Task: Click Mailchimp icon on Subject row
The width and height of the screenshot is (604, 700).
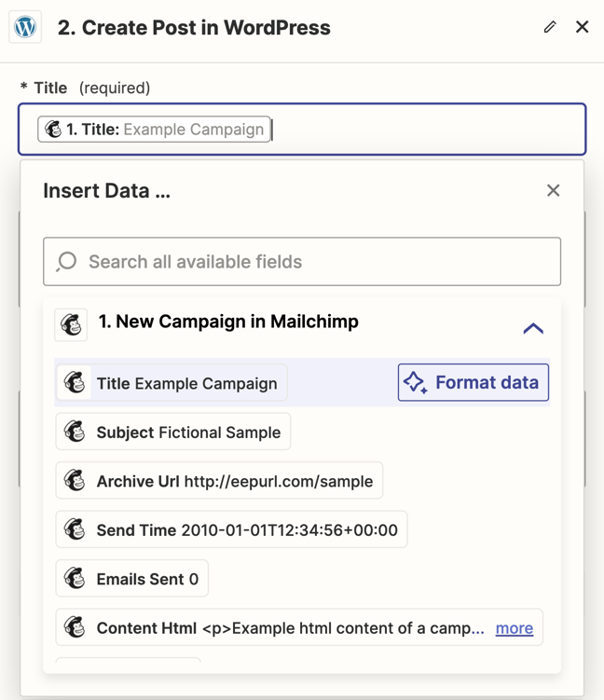Action: [75, 432]
